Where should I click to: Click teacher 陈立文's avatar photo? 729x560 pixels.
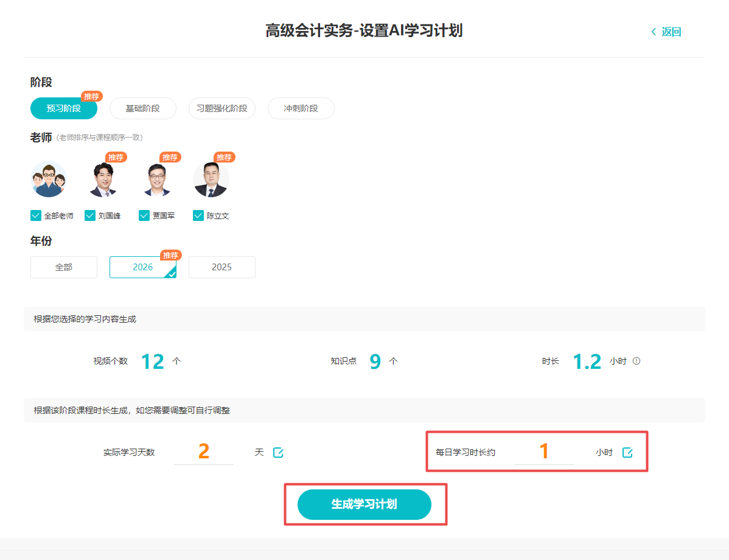pos(211,180)
